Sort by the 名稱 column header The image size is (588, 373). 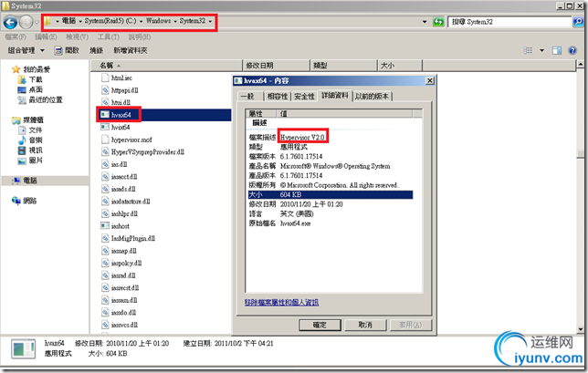tap(166, 66)
